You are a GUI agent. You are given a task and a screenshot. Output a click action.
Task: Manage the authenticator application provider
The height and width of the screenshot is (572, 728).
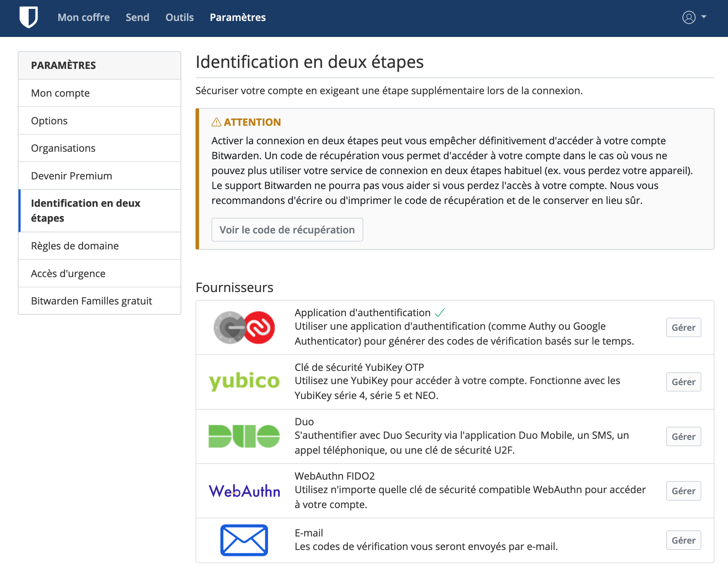pos(683,328)
